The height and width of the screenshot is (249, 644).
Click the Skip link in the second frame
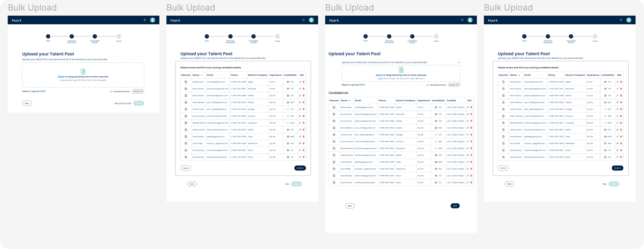point(287,184)
